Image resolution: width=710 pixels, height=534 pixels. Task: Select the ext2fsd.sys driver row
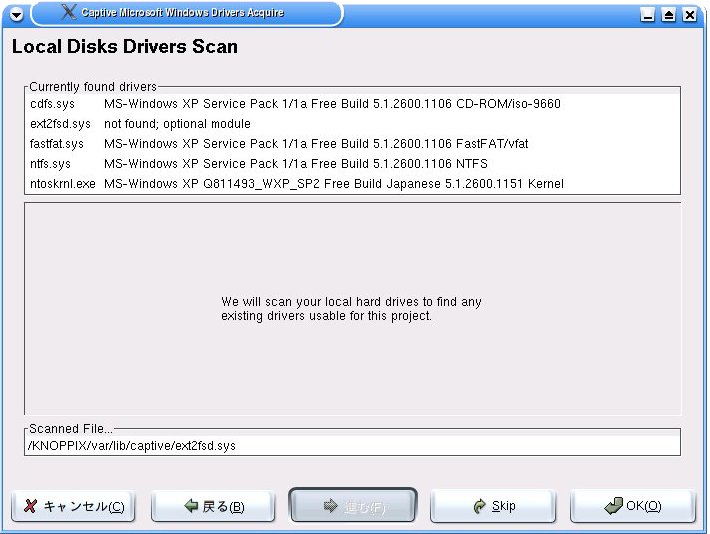[x=352, y=124]
